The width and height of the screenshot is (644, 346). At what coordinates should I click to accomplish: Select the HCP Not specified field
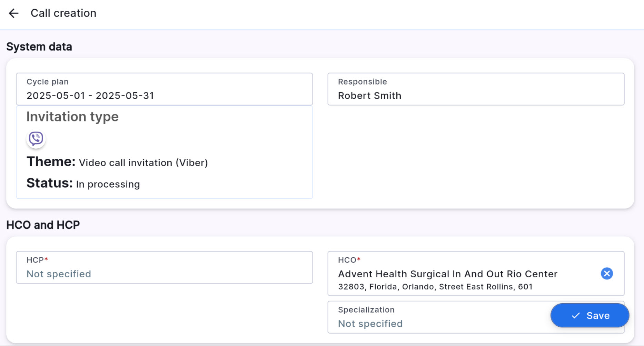tap(164, 268)
